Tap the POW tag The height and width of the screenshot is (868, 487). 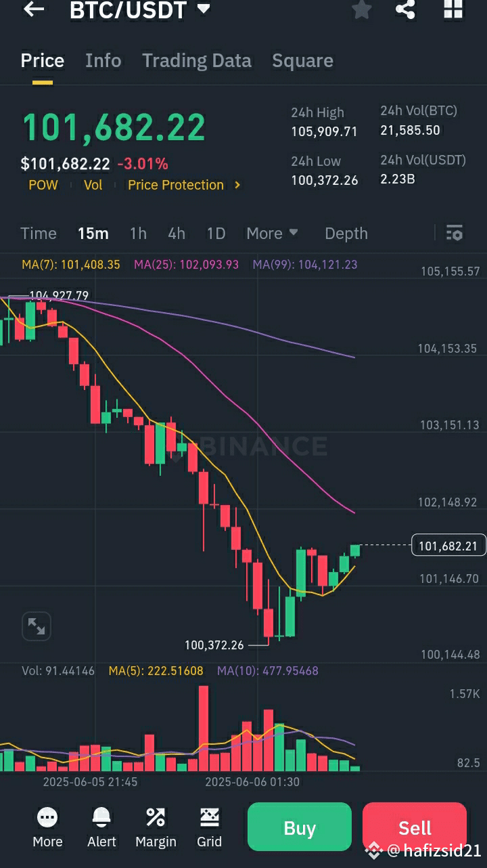tap(43, 185)
